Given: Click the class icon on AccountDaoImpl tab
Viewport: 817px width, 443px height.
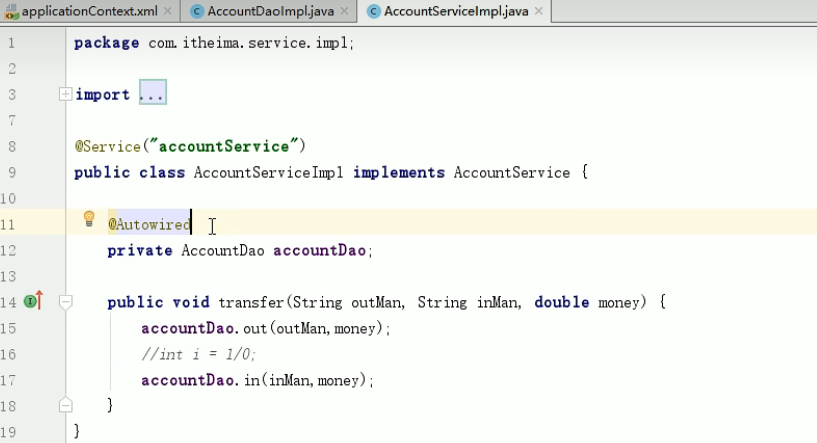Looking at the screenshot, I should coord(196,11).
